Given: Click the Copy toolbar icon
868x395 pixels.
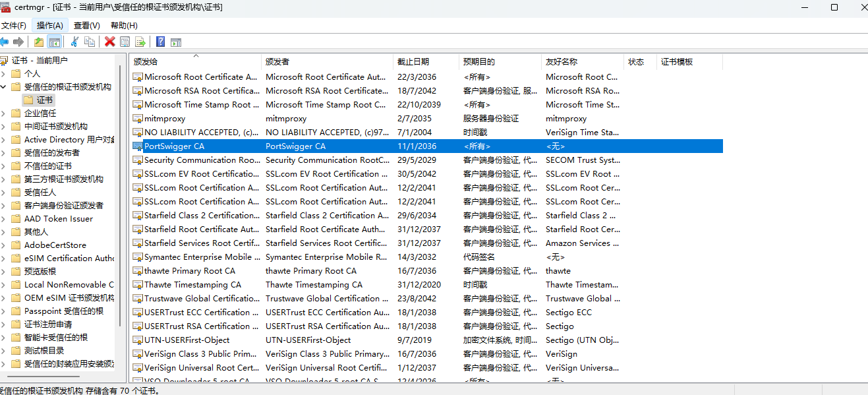Looking at the screenshot, I should [x=90, y=42].
